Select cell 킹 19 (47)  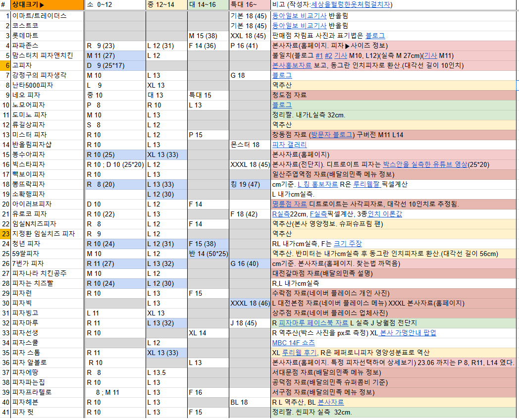250,184
